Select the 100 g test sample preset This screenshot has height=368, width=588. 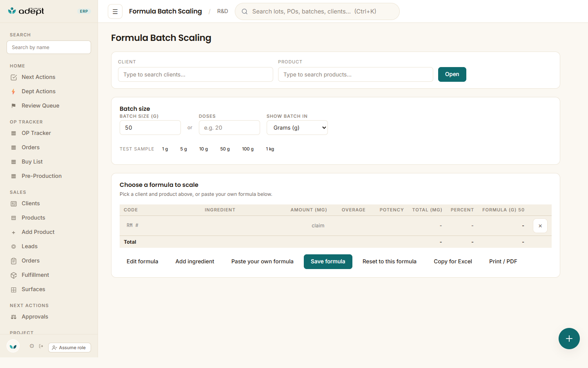pos(248,149)
